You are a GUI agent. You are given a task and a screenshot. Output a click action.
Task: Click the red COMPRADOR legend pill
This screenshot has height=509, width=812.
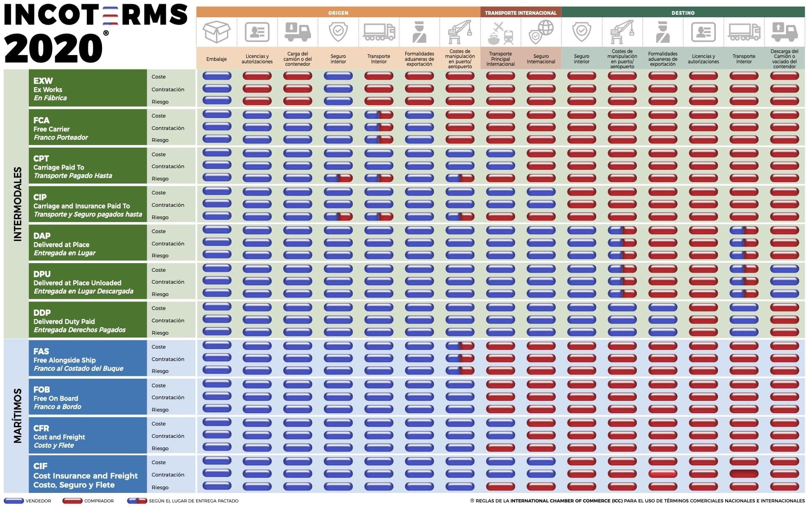click(72, 501)
